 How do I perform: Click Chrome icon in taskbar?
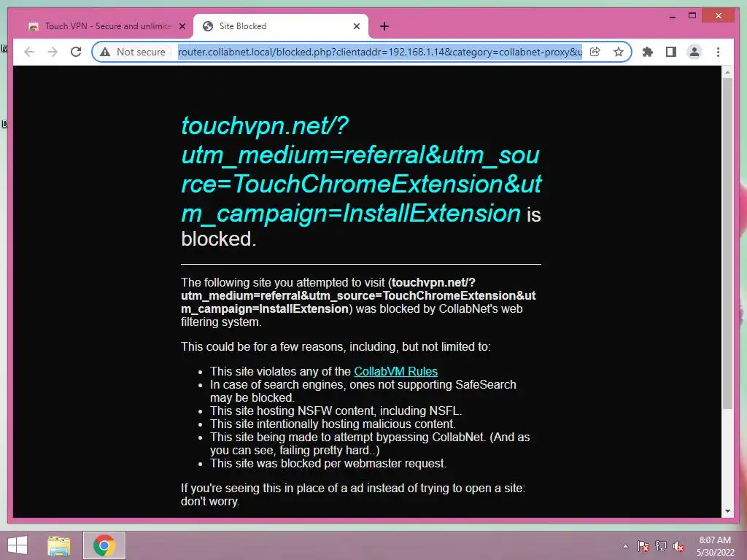[104, 545]
